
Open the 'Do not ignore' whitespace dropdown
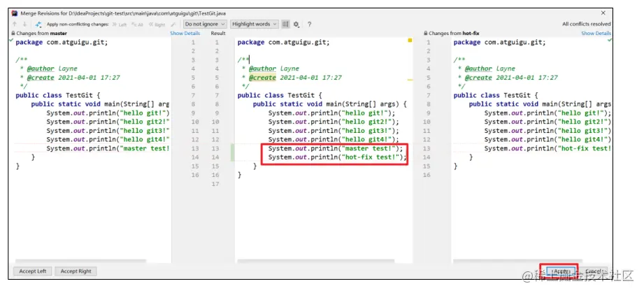click(x=205, y=24)
